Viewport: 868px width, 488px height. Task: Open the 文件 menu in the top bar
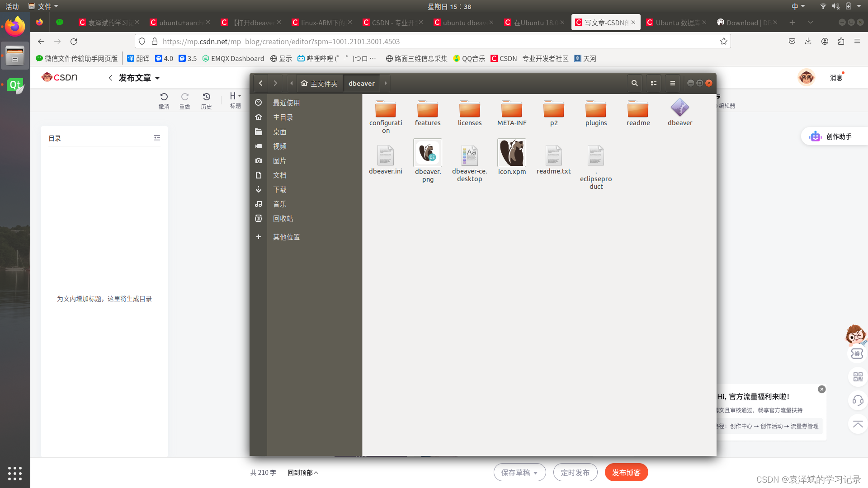43,6
